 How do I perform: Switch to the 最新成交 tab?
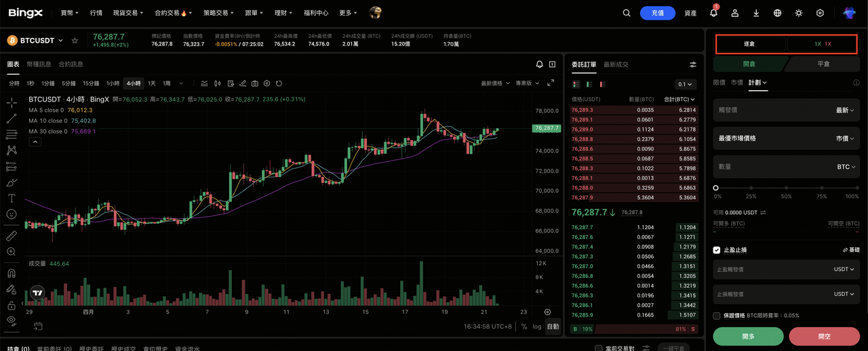(x=616, y=64)
